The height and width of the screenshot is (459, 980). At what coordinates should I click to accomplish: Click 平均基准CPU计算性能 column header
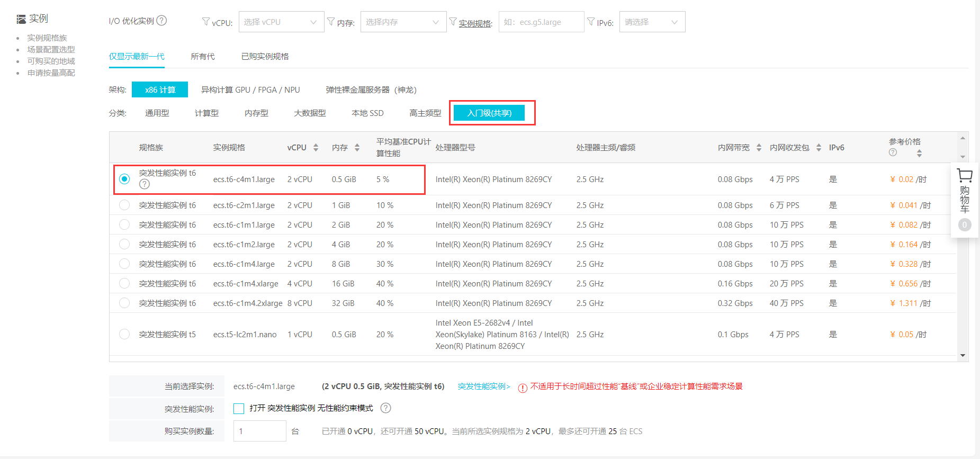(x=403, y=147)
